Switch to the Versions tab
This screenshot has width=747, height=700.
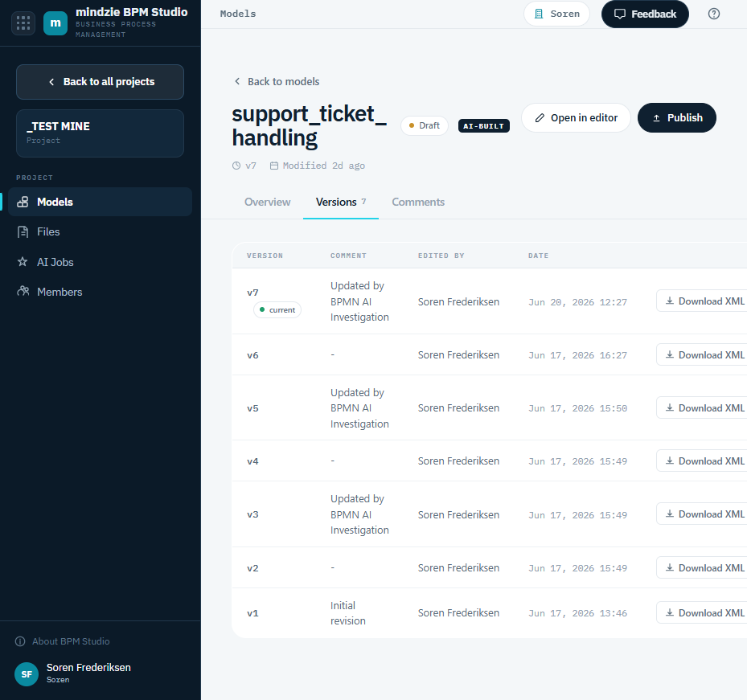point(341,202)
